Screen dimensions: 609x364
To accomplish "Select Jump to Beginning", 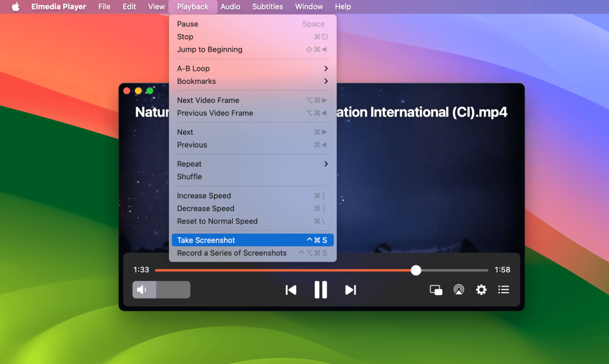I will coord(252,50).
